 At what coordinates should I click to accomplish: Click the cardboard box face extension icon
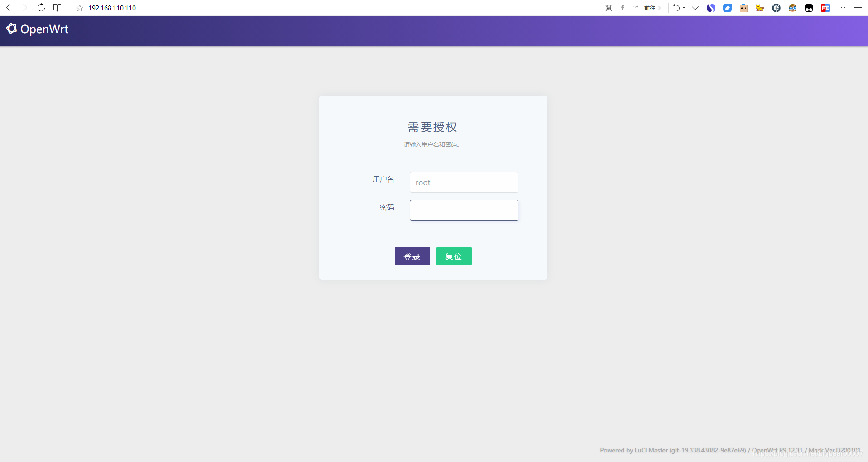click(x=744, y=8)
